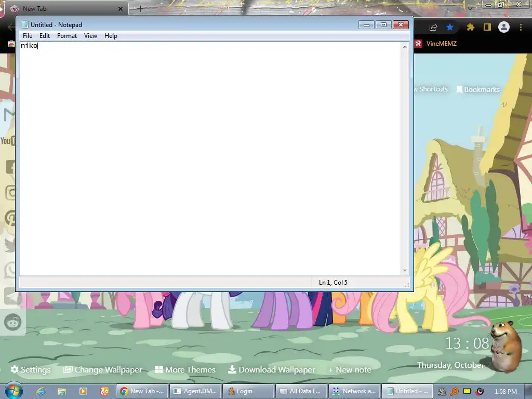Viewport: 532px width, 399px height.
Task: Open the Edit menu in Notepad
Action: tap(45, 36)
